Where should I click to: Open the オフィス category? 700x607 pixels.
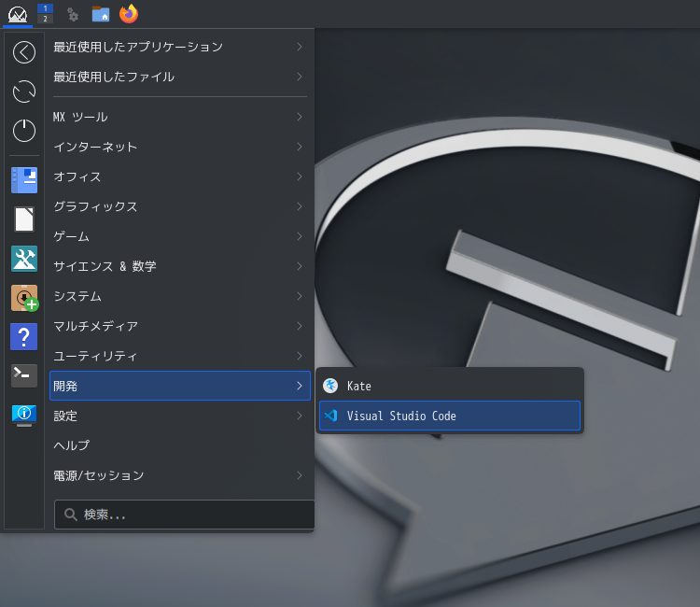coord(180,176)
